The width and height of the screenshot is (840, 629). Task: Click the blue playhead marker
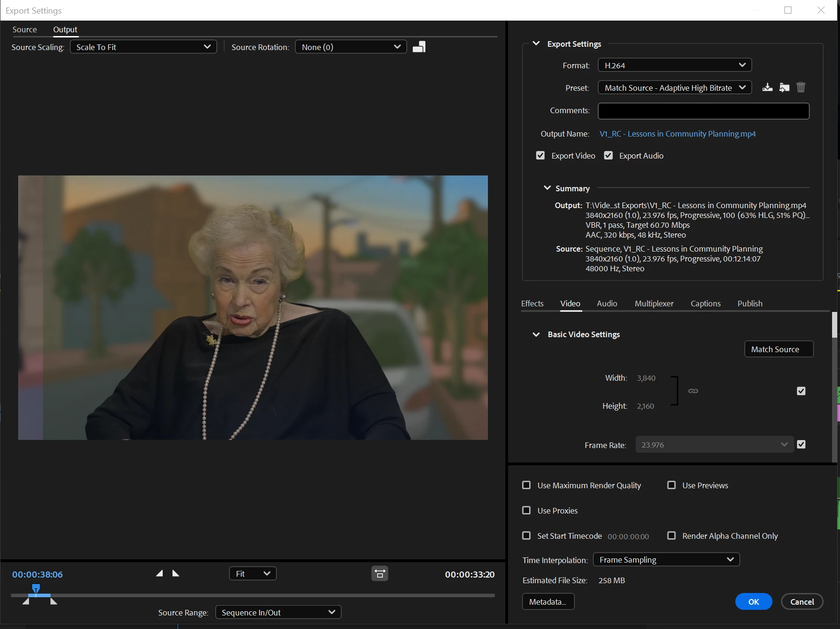tap(36, 588)
